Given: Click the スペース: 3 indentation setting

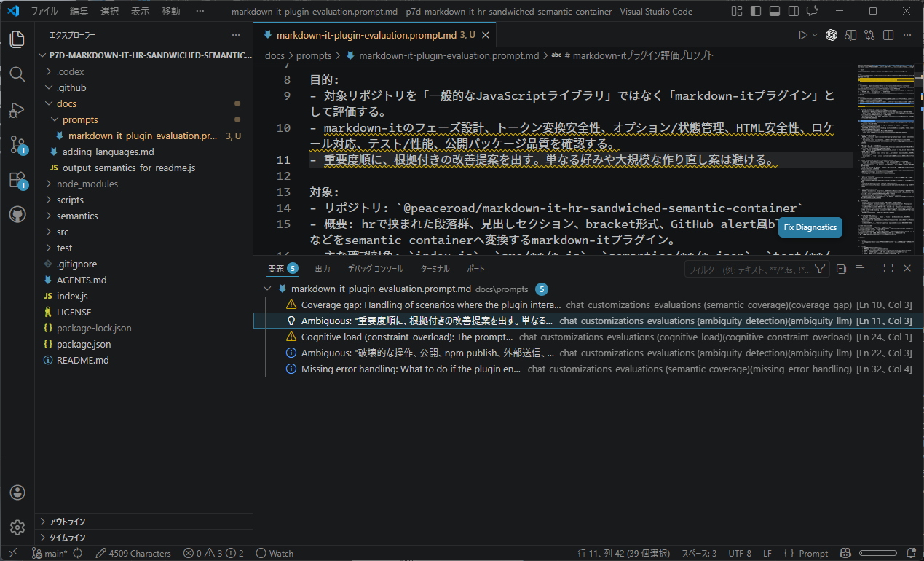Looking at the screenshot, I should tap(699, 554).
